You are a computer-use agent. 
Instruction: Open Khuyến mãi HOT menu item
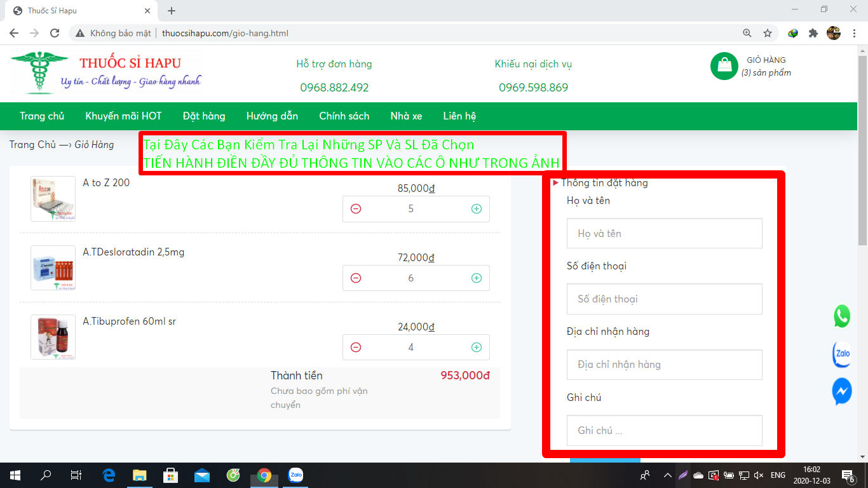pyautogui.click(x=123, y=116)
